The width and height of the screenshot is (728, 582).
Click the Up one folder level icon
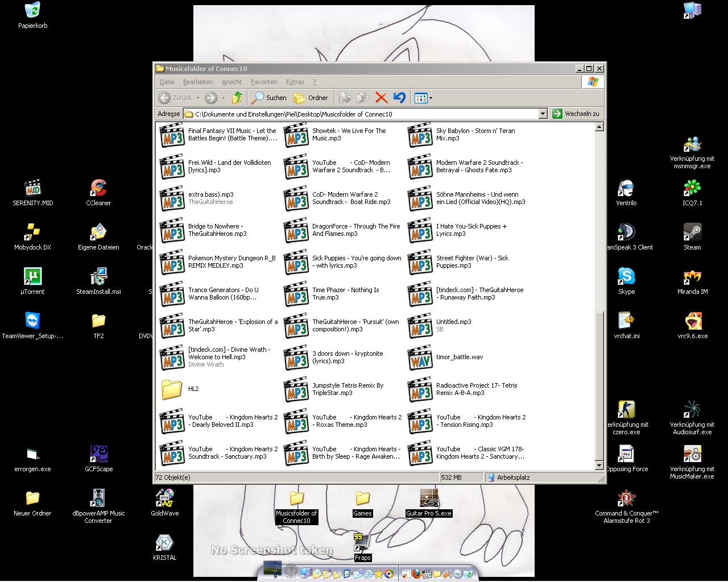[237, 98]
